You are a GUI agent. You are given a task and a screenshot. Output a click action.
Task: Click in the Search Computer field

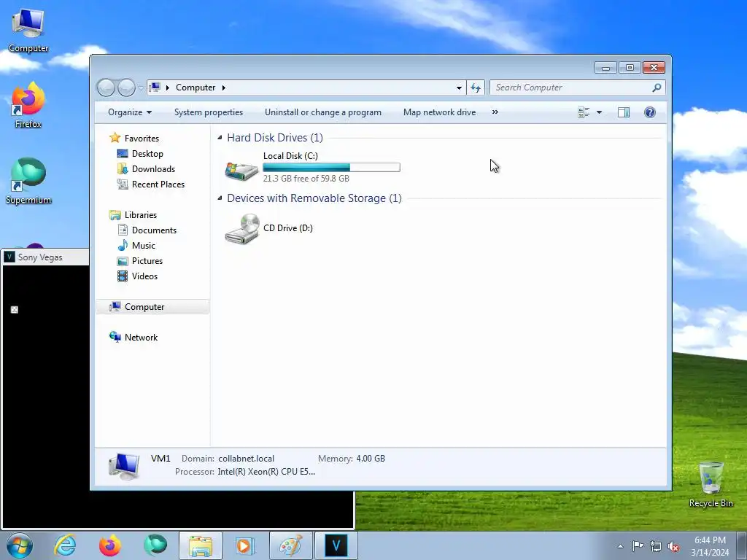point(572,87)
